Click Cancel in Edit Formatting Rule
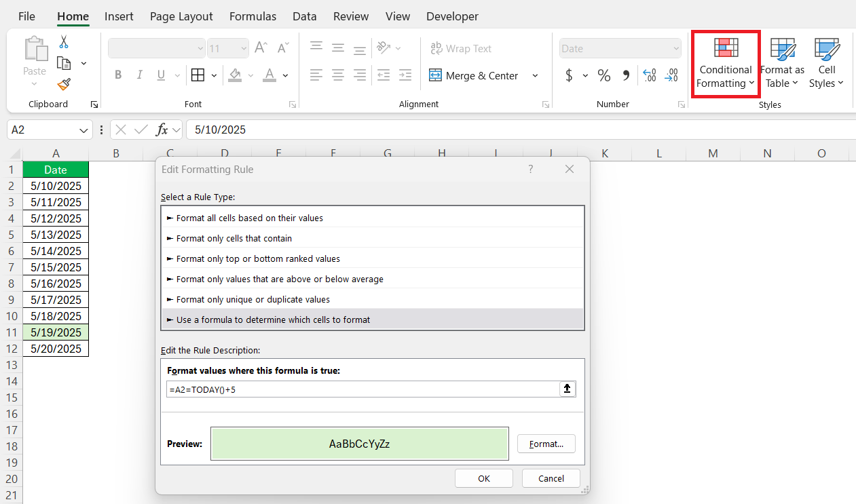The width and height of the screenshot is (856, 504). (x=551, y=478)
